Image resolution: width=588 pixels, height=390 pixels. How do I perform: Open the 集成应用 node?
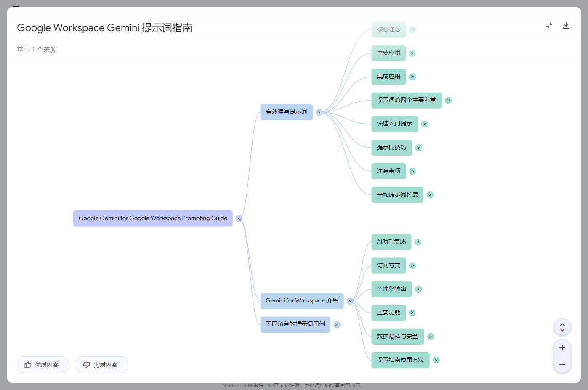pos(388,77)
